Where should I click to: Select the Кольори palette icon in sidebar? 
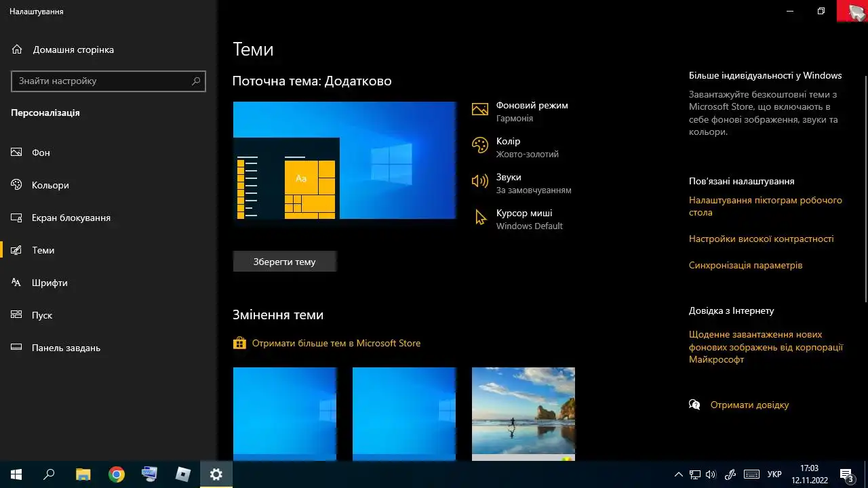pos(17,185)
